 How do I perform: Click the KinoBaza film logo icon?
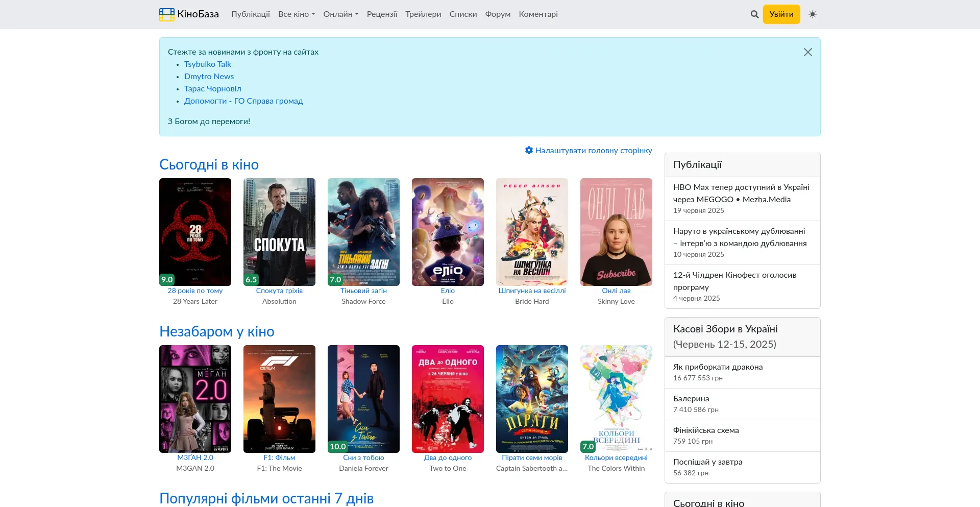tap(167, 14)
